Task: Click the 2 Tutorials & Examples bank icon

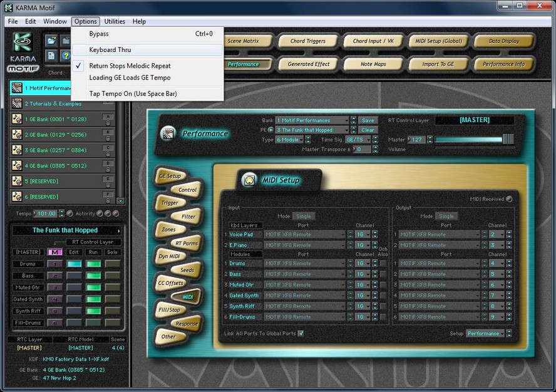Action: pos(17,103)
